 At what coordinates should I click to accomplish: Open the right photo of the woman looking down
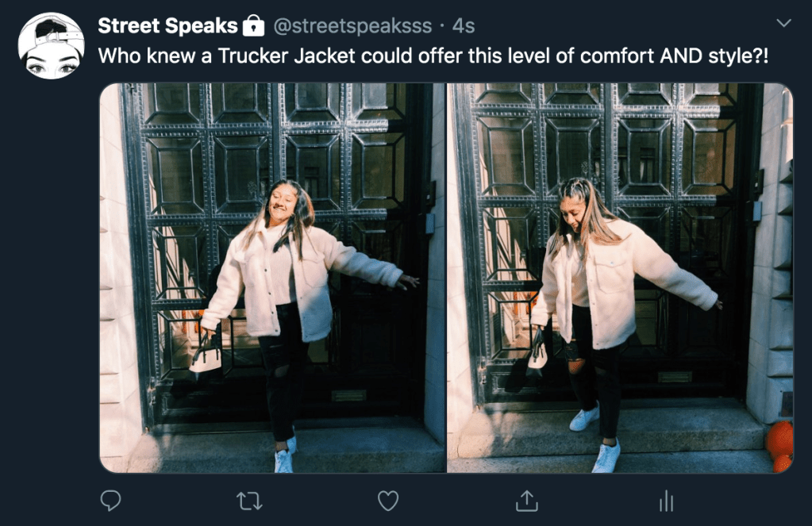[x=620, y=278]
